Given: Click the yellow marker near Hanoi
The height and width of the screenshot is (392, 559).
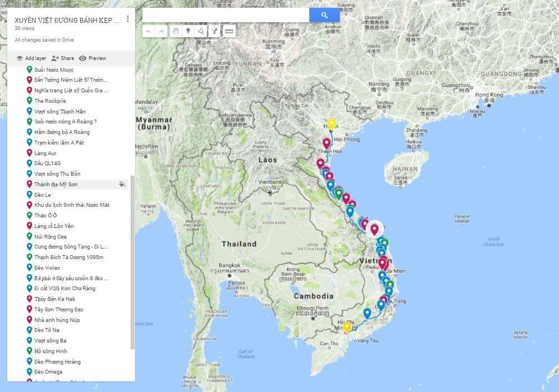Looking at the screenshot, I should [x=332, y=123].
